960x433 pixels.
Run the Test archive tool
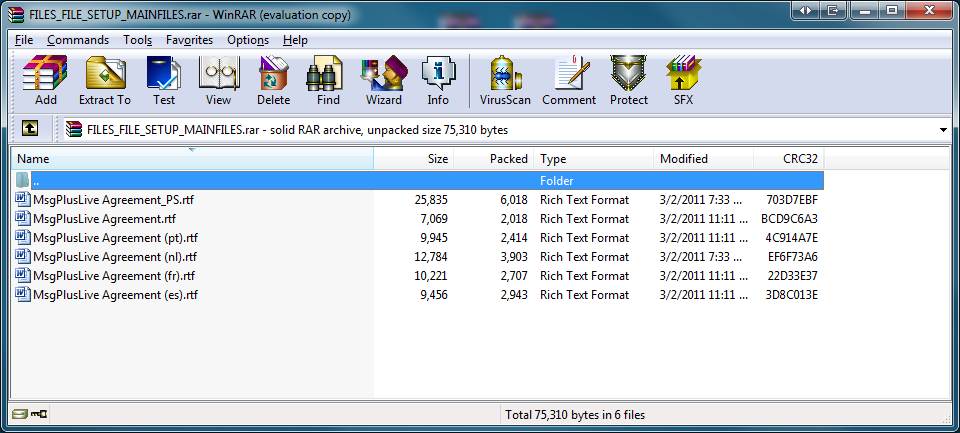pos(163,81)
